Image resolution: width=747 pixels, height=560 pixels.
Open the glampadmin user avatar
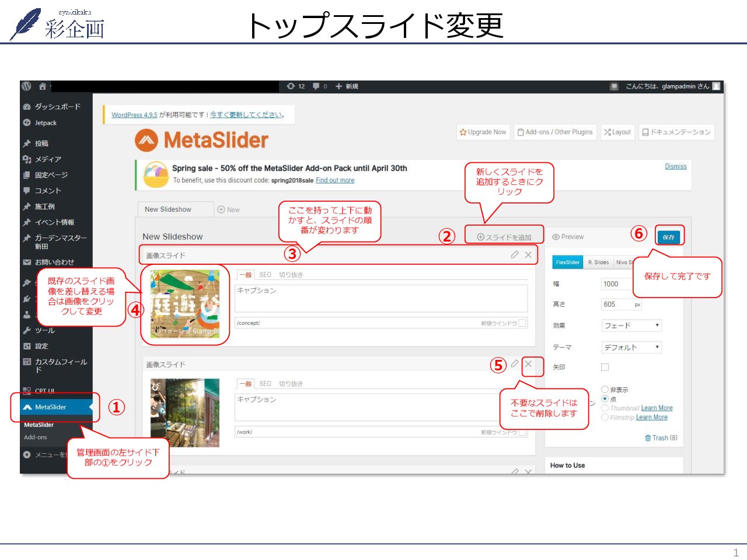coord(716,86)
